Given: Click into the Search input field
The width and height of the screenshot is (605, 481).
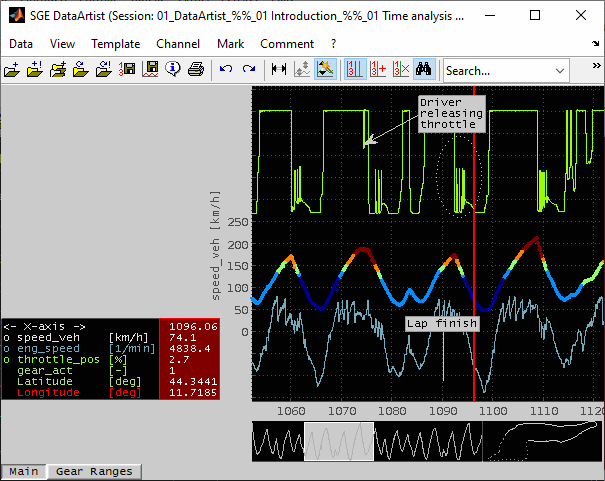Looking at the screenshot, I should click(498, 71).
